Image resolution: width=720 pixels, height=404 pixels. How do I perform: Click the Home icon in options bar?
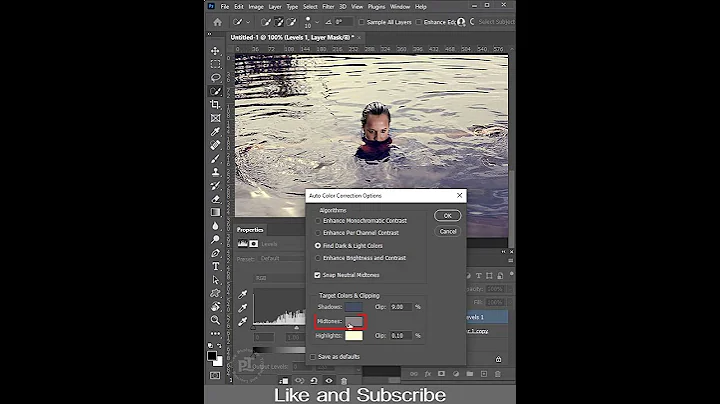218,22
